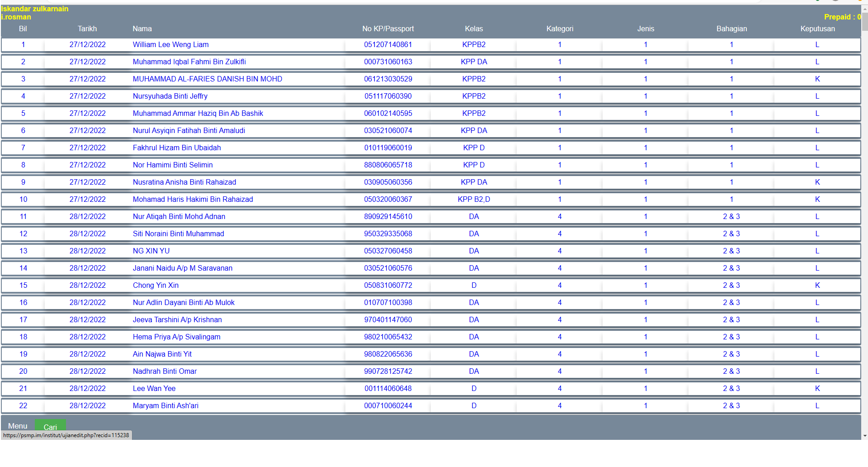The image size is (868, 467).
Task: Click the Prepaid balance text
Action: [x=842, y=17]
